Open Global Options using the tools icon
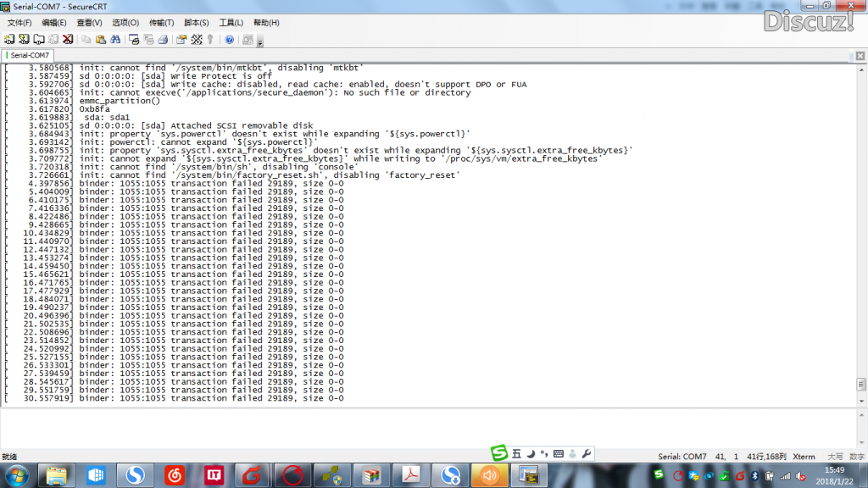The image size is (868, 488). point(197,39)
